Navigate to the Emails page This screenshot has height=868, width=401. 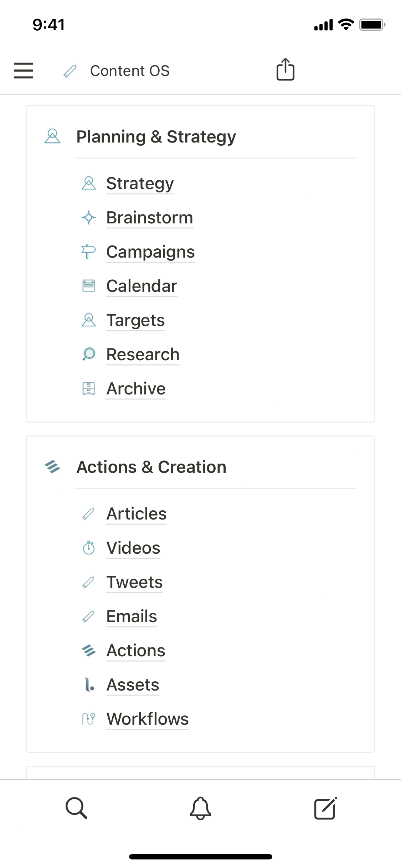(x=132, y=616)
